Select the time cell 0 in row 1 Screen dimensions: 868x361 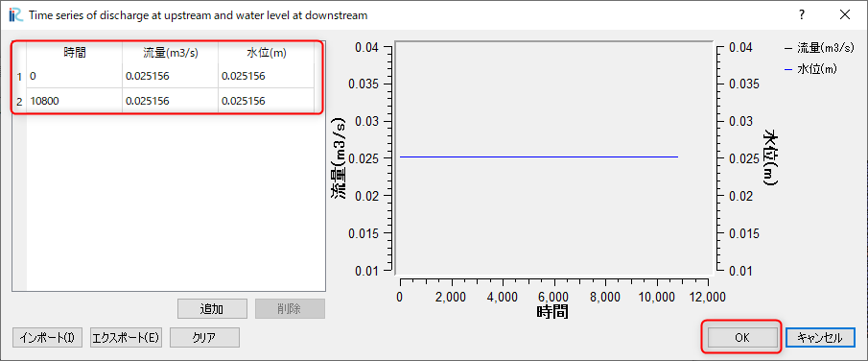[x=74, y=76]
